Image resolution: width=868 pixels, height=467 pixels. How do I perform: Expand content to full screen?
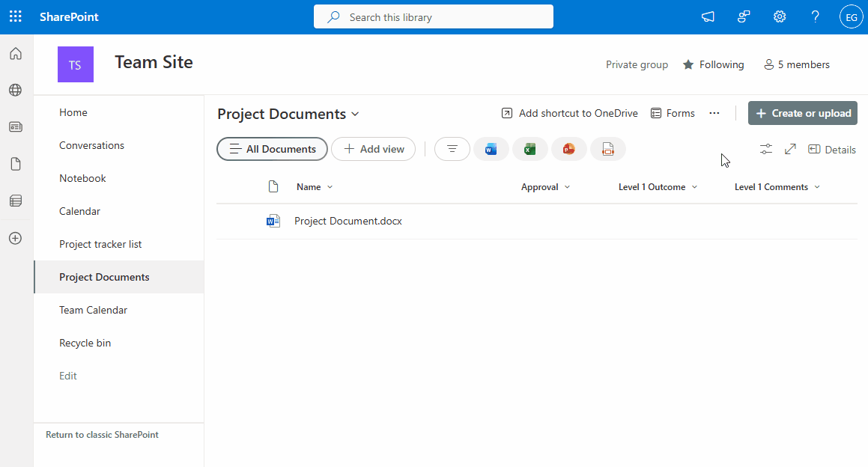[x=790, y=149]
